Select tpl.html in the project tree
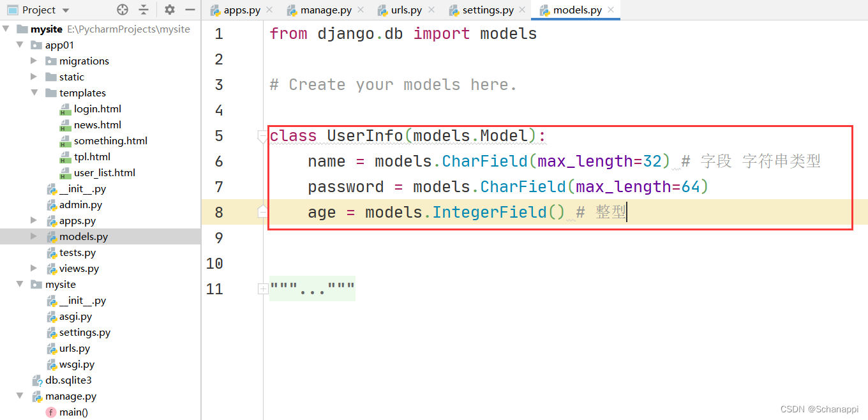The height and width of the screenshot is (420, 868). click(92, 156)
